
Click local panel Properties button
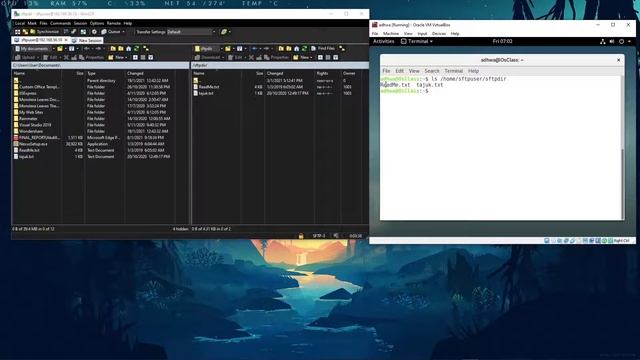pyautogui.click(x=91, y=58)
